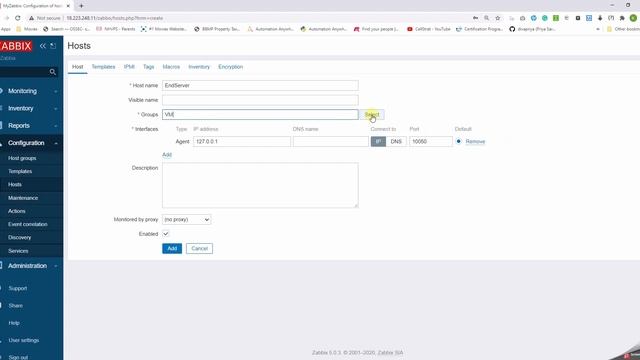640x360 pixels.
Task: Click Sign out in sidebar
Action: 18,357
